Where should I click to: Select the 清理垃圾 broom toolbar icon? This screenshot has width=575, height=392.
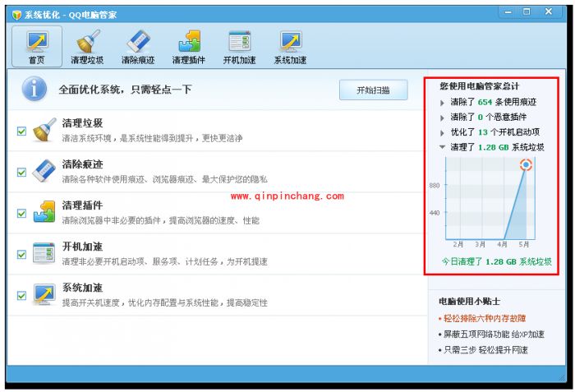(87, 46)
